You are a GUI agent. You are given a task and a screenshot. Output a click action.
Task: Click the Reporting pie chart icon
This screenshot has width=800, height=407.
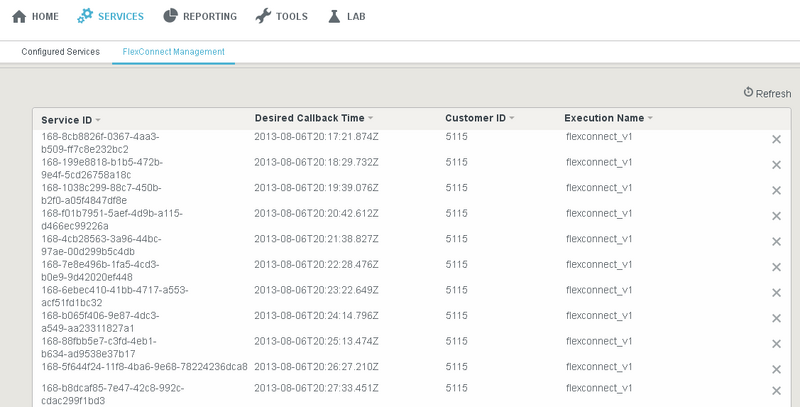click(x=170, y=16)
